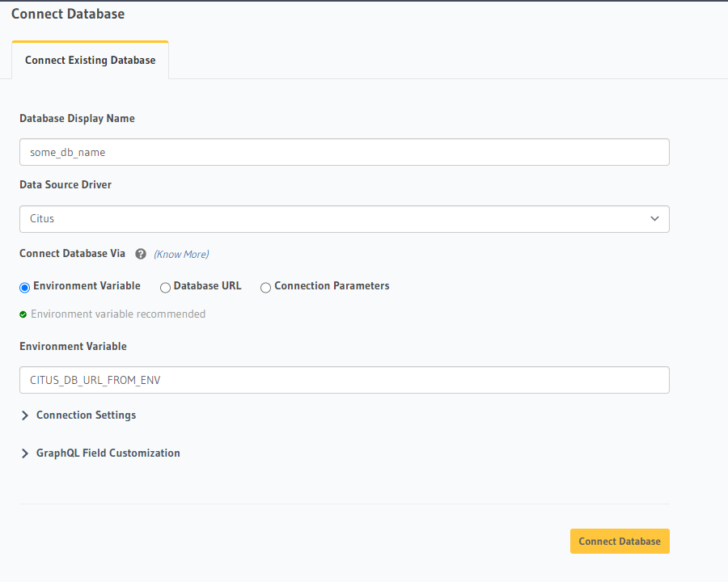Click the down arrow in Citus driver field
This screenshot has height=582, width=728.
click(x=654, y=219)
